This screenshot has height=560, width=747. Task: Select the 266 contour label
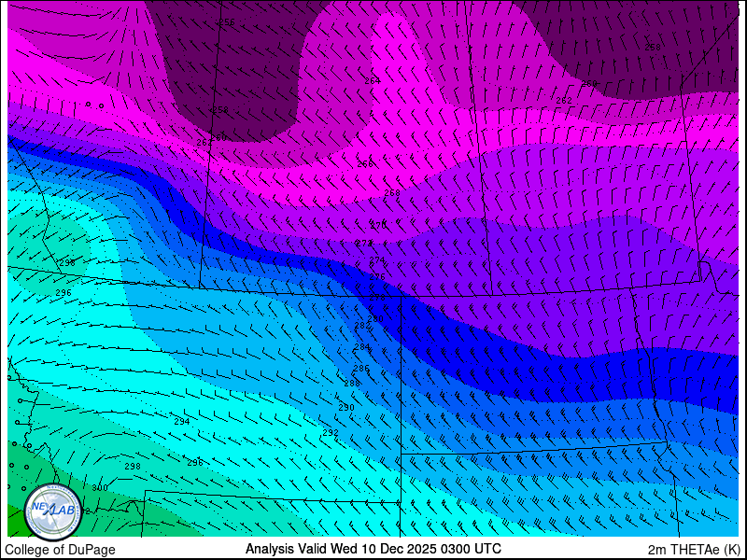(365, 164)
